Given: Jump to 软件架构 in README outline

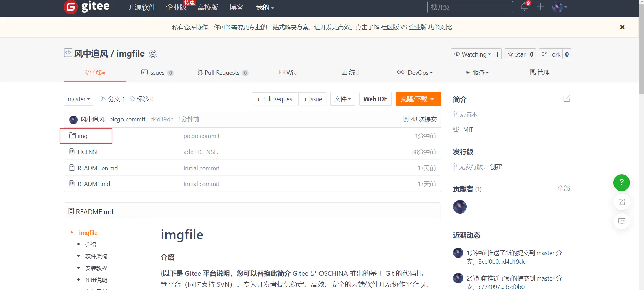Looking at the screenshot, I should pos(96,256).
